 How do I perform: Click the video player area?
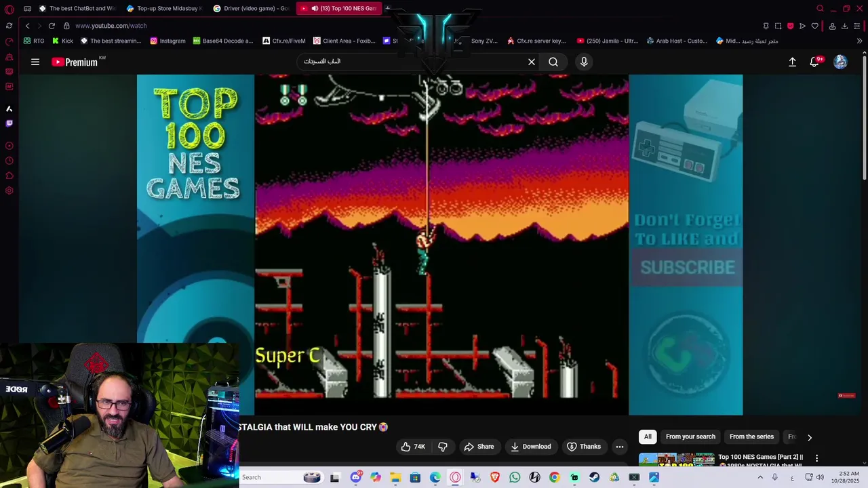pos(439,244)
